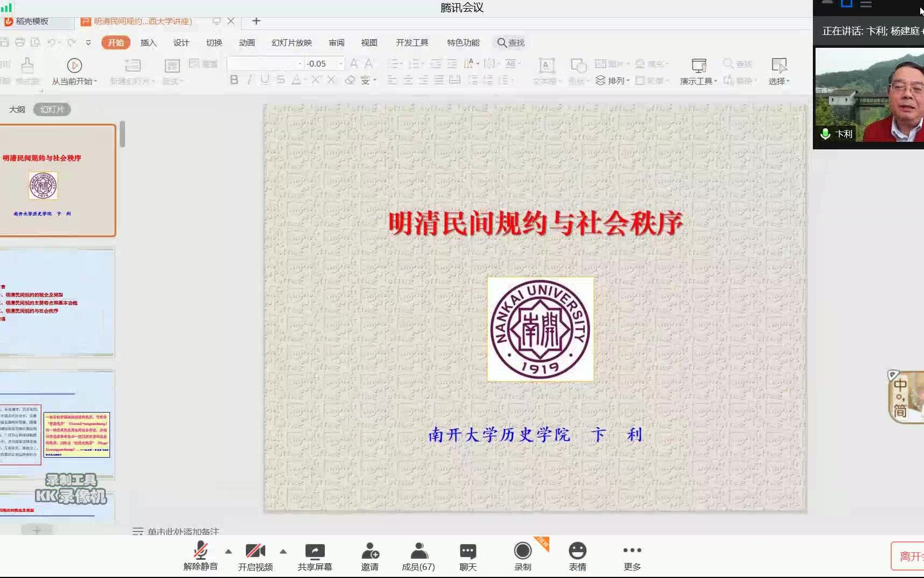This screenshot has width=924, height=578.
Task: Click Nankai University logo on slide
Action: (540, 329)
